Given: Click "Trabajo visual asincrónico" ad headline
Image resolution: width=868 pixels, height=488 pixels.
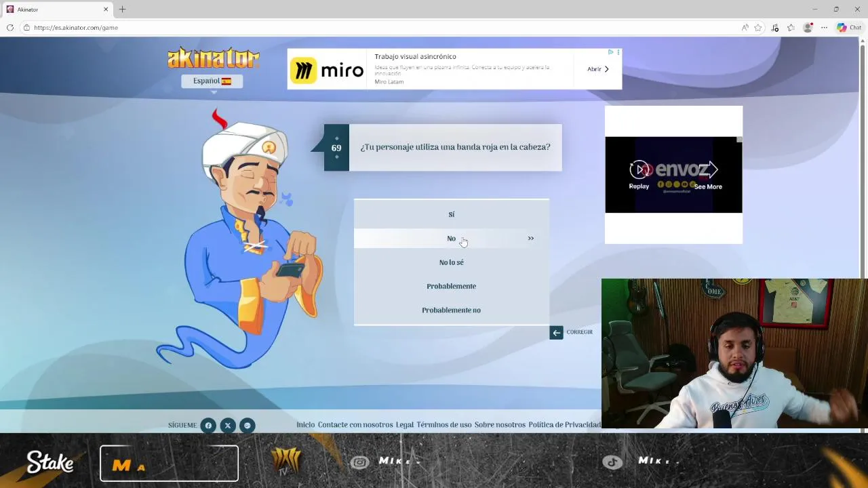Looking at the screenshot, I should coord(415,57).
